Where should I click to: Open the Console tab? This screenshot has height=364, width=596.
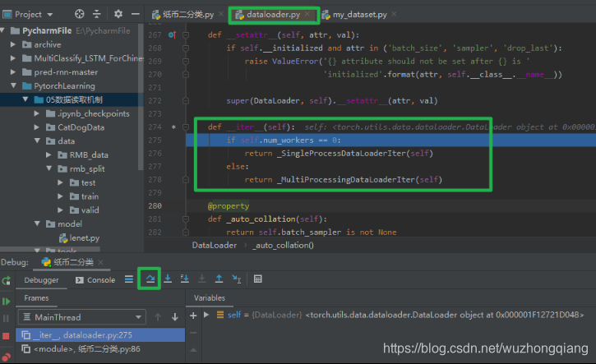[x=95, y=280]
